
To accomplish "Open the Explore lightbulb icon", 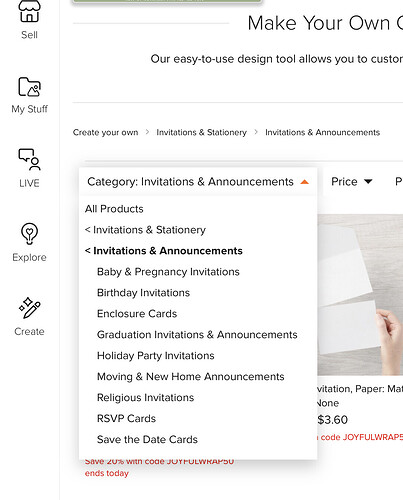I will [29, 233].
